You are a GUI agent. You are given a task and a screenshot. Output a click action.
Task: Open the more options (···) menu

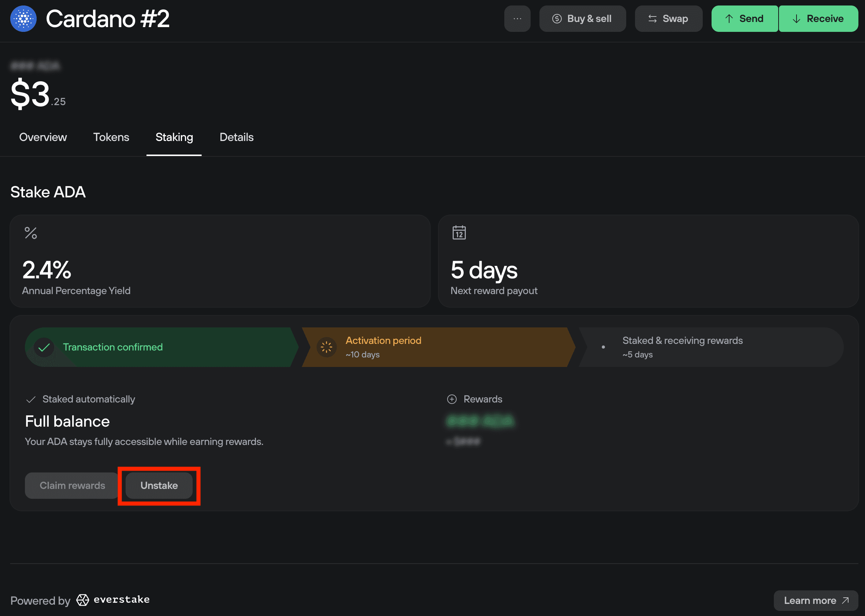click(x=517, y=18)
